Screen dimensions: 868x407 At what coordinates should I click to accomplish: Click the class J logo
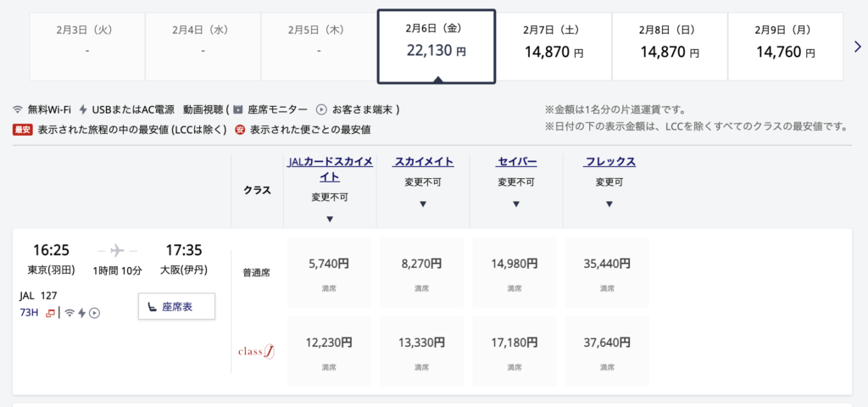pyautogui.click(x=257, y=351)
